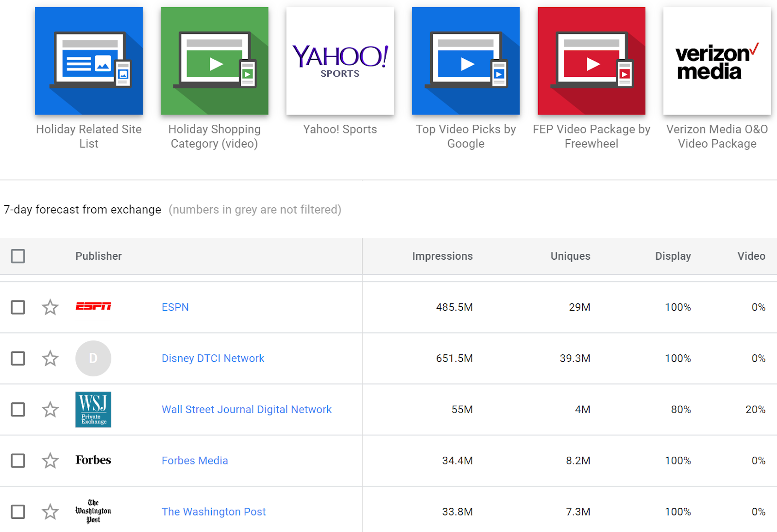
Task: Open Holiday Shopping Category video tile
Action: click(214, 61)
